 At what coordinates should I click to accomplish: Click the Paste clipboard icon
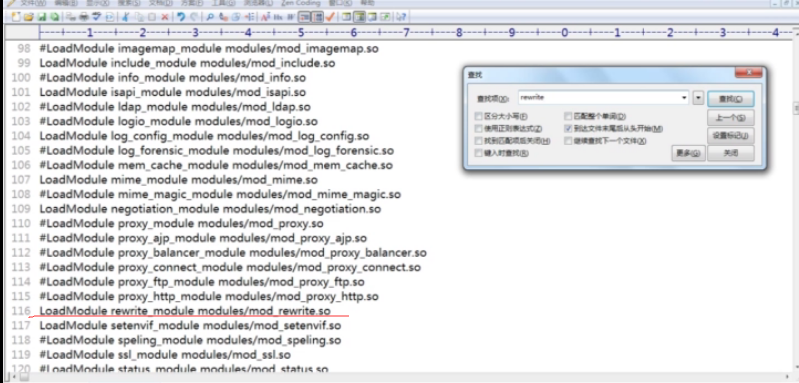[151, 17]
